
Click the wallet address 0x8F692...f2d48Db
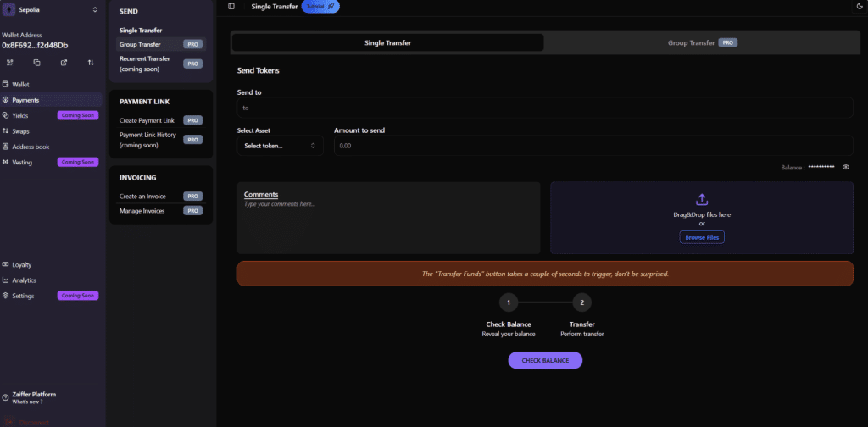point(35,46)
